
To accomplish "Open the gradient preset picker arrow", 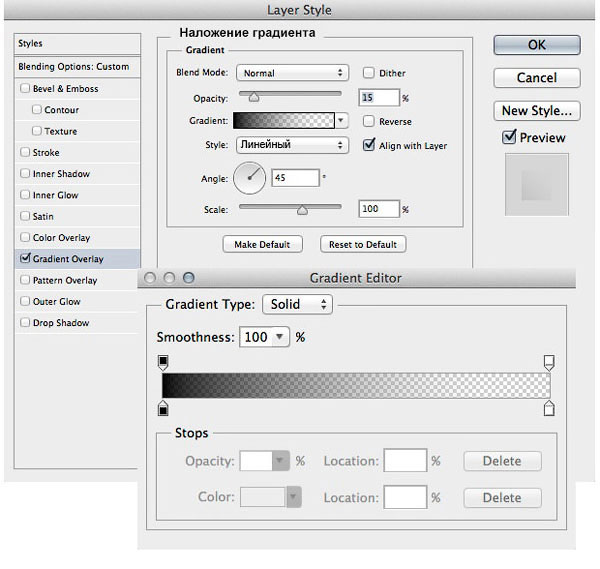I will click(x=341, y=121).
